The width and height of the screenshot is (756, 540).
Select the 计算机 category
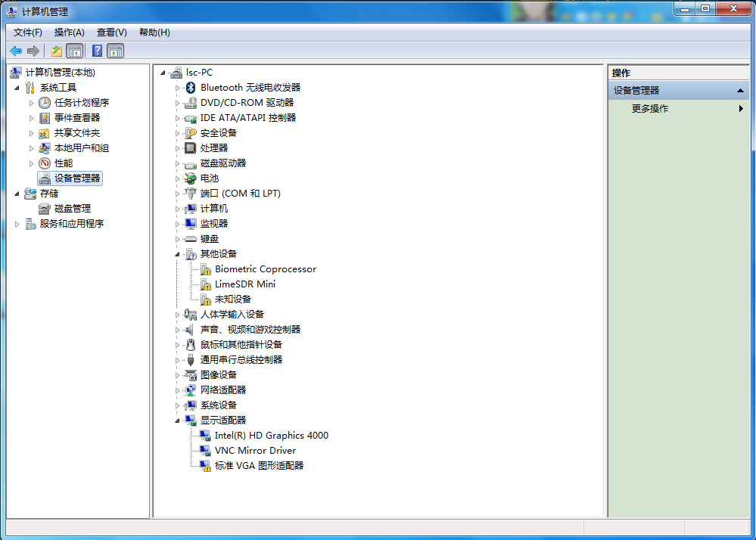pyautogui.click(x=214, y=209)
